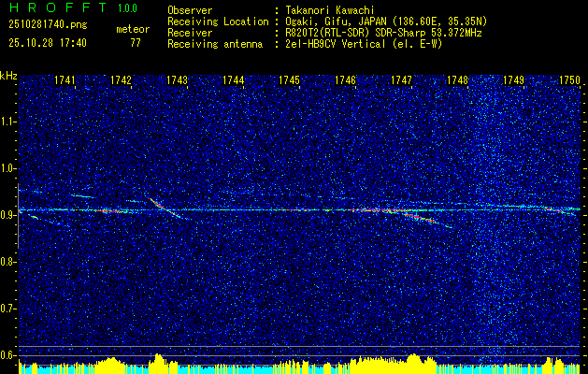This screenshot has height=374, width=588.
Task: Click the kHz axis unit label
Action: point(8,76)
